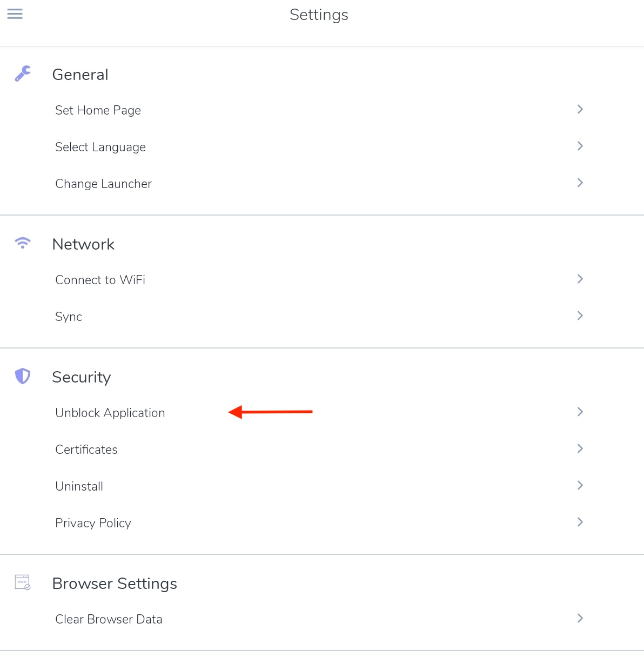The image size is (644, 657).
Task: Tap the Sync row chevron
Action: 580,316
